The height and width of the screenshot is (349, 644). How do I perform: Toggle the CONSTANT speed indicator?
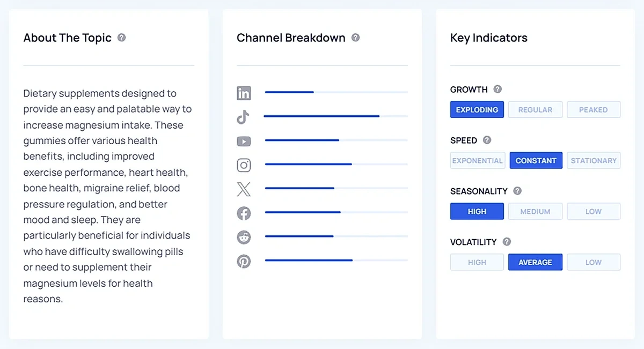point(536,160)
